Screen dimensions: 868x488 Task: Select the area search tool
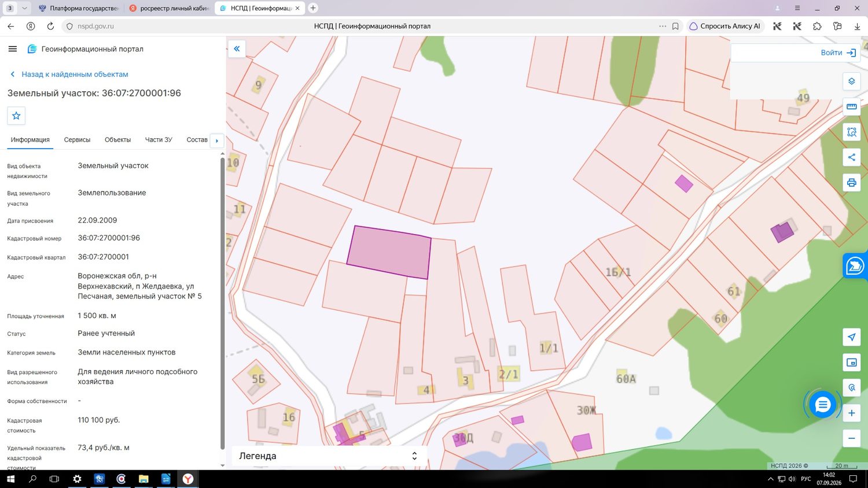[851, 132]
